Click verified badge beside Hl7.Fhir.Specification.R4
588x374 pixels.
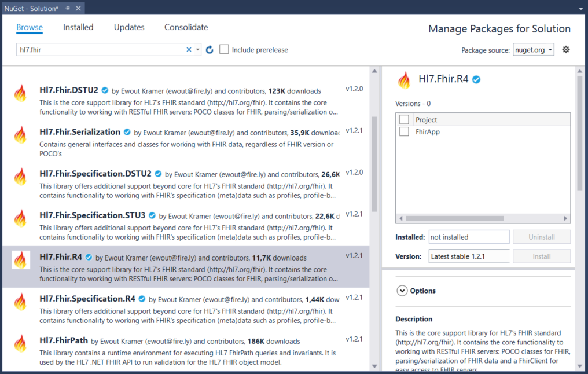click(x=142, y=299)
